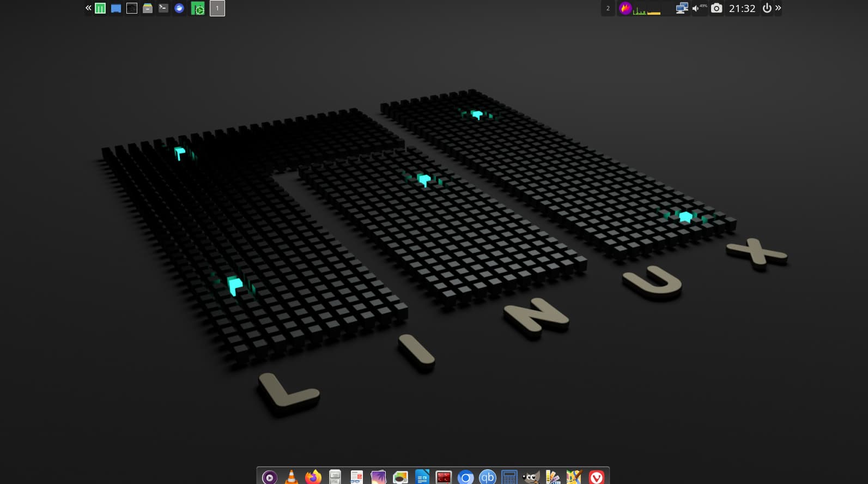Launch Vivaldi browser from the dock

pyautogui.click(x=597, y=477)
